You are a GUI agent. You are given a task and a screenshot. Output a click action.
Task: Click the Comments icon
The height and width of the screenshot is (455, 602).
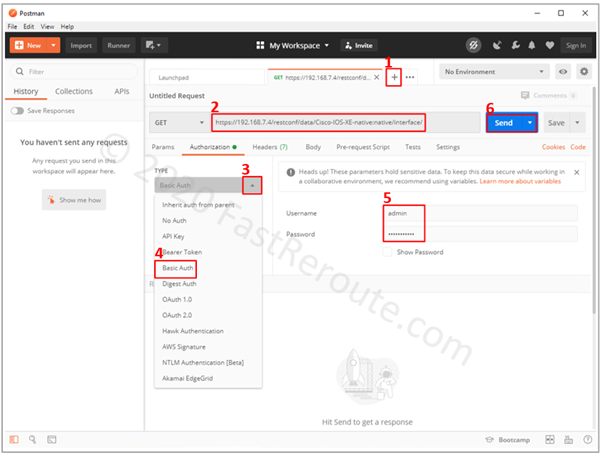524,95
